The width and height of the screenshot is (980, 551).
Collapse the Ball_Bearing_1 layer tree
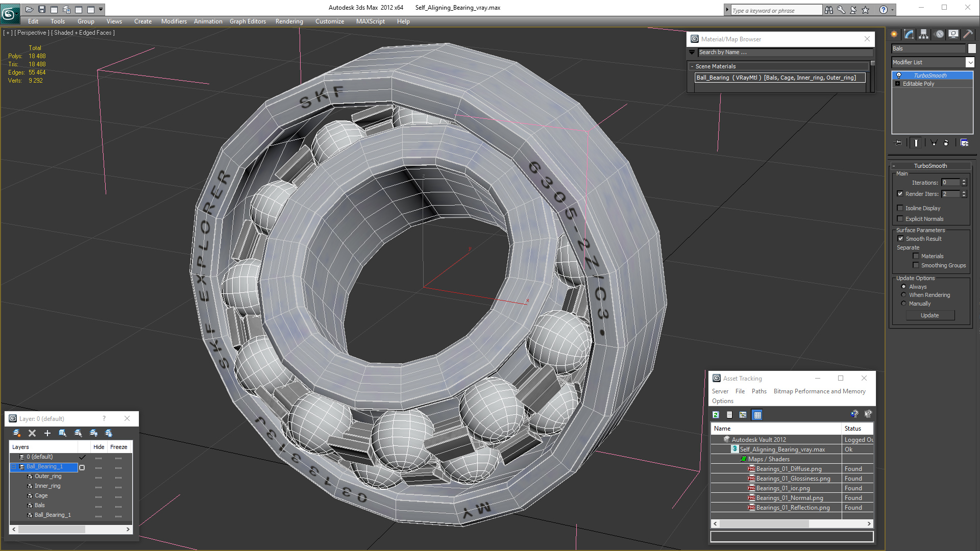coord(14,467)
